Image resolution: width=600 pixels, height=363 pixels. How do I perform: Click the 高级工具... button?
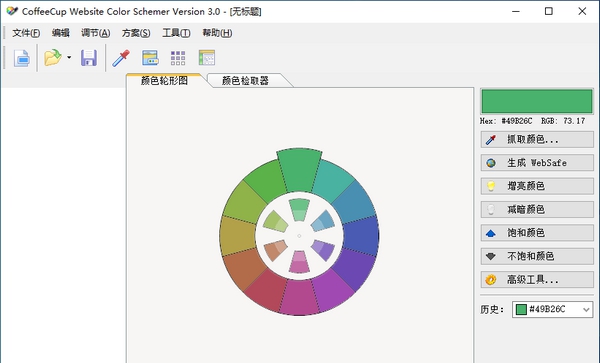coord(537,280)
